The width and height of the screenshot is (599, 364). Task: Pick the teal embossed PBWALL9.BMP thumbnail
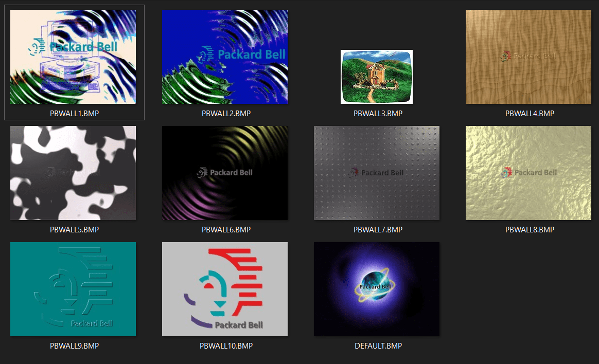pyautogui.click(x=73, y=289)
